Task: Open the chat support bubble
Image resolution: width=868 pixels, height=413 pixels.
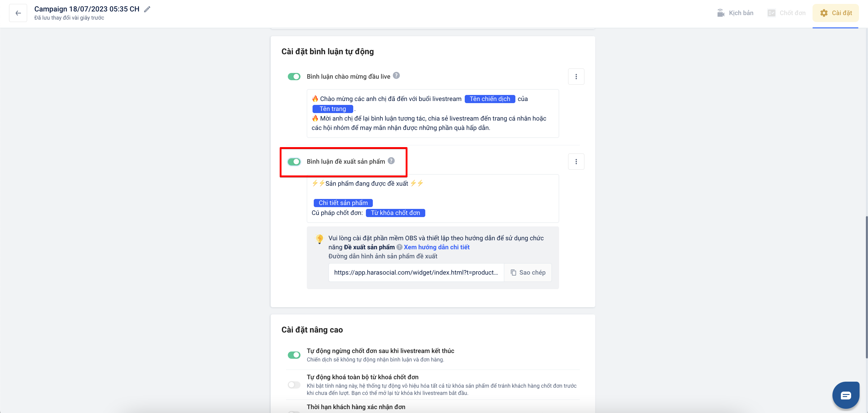Action: coord(845,395)
